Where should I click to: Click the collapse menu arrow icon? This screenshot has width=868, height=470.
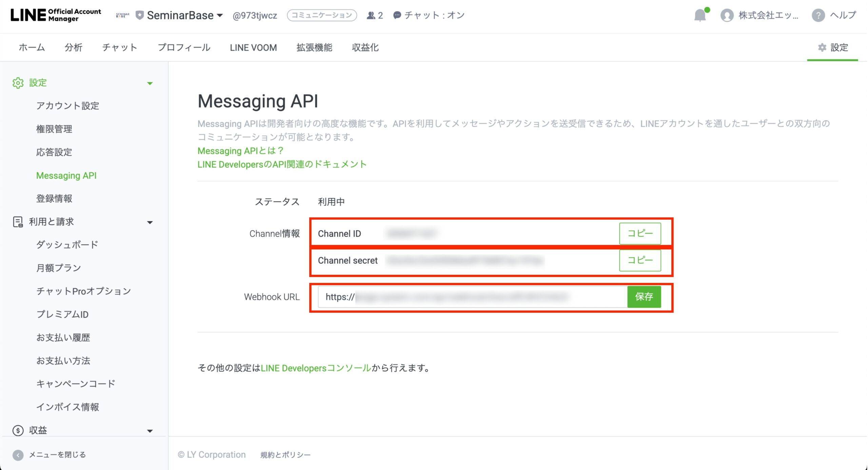(18, 455)
